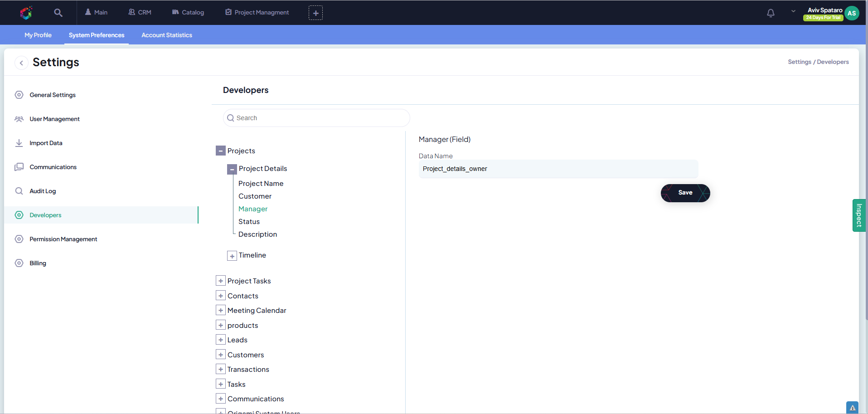Image resolution: width=868 pixels, height=414 pixels.
Task: Select Project Name field in tree
Action: [x=261, y=184]
